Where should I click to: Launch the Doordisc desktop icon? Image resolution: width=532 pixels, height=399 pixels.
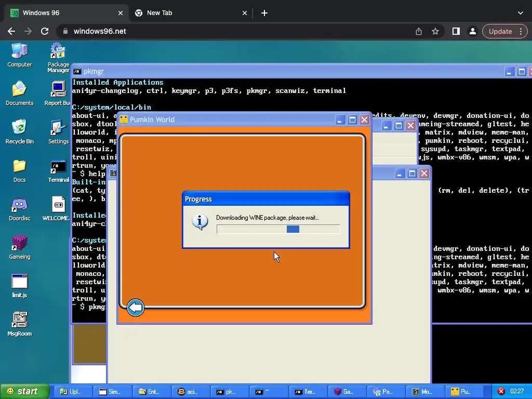pos(19,209)
